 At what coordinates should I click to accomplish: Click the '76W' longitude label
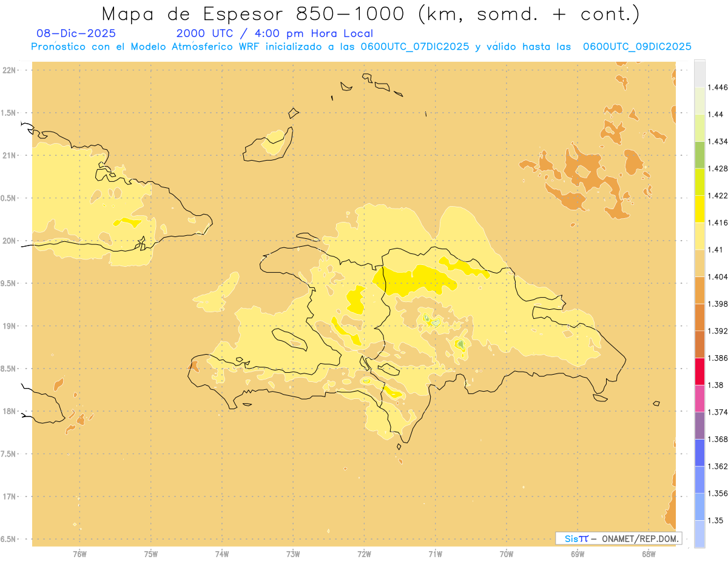(x=79, y=554)
